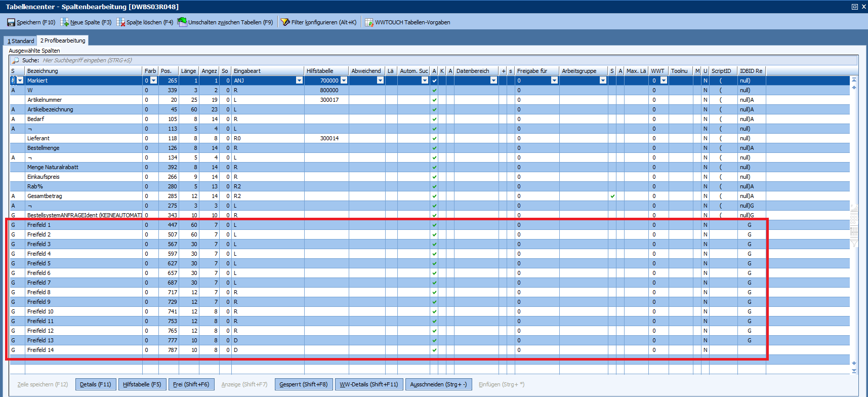Switch to the 1 Standard tab
This screenshot has width=868, height=397.
pos(21,41)
